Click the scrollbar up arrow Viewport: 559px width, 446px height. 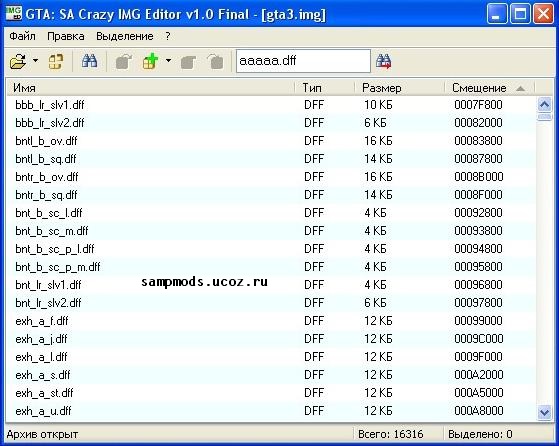click(x=544, y=104)
